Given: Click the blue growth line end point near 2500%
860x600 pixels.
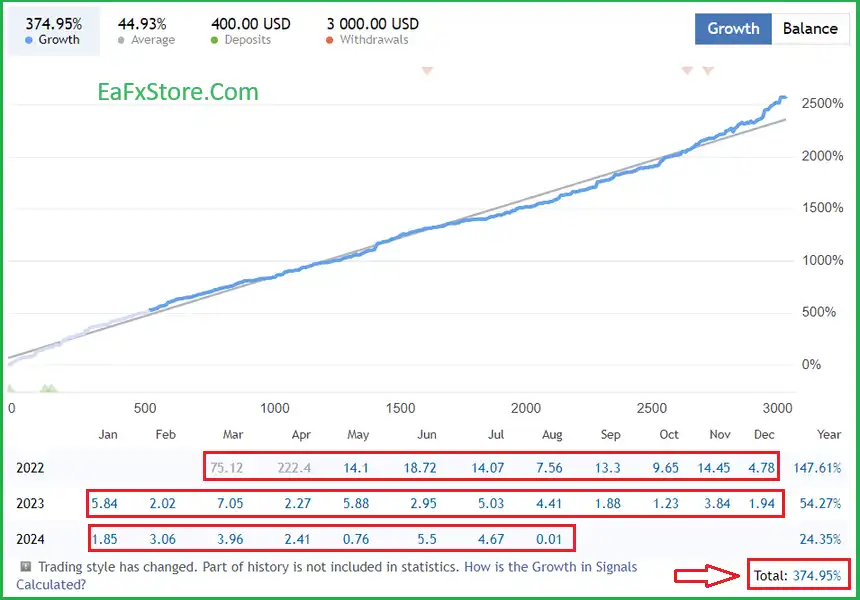Looking at the screenshot, I should pos(783,97).
